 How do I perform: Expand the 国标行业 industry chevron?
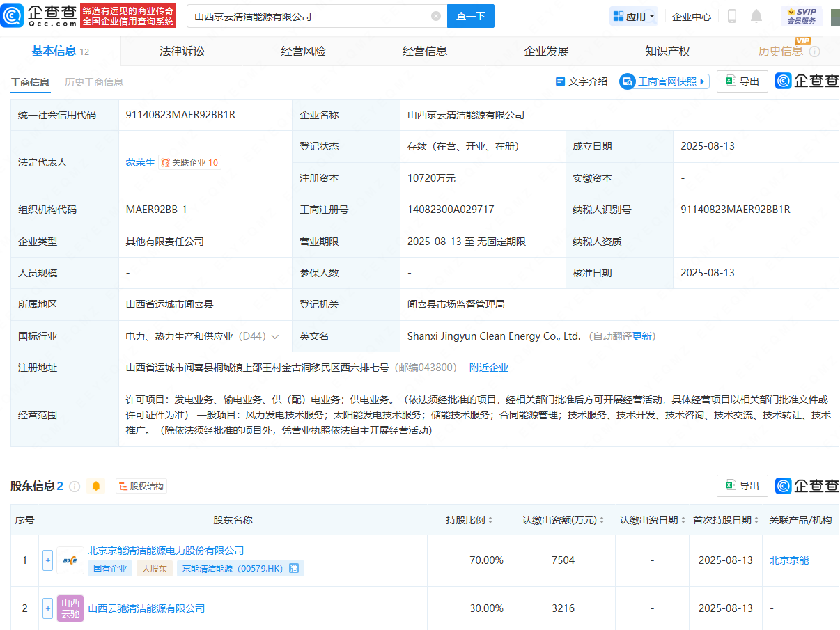(x=275, y=336)
